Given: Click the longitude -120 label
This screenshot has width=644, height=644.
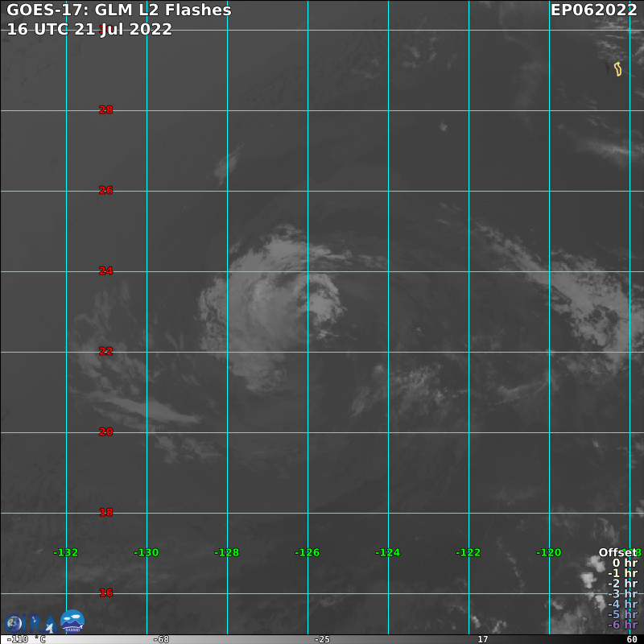Looking at the screenshot, I should point(549,552).
